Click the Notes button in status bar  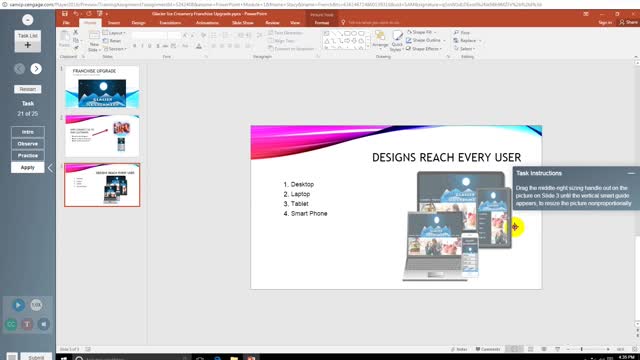pos(459,349)
